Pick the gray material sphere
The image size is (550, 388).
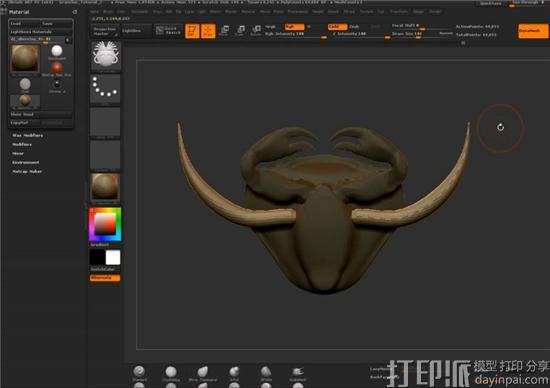(25, 85)
